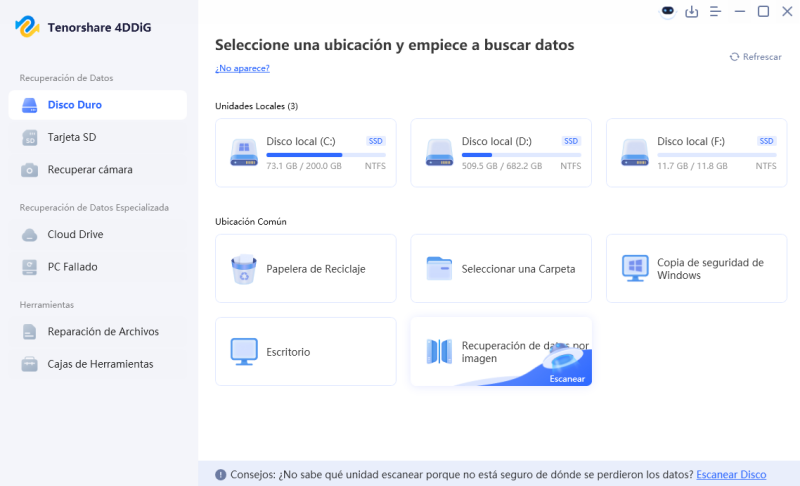Click the SSD badge on drive D:
Screen dimensions: 800x486
(571, 141)
